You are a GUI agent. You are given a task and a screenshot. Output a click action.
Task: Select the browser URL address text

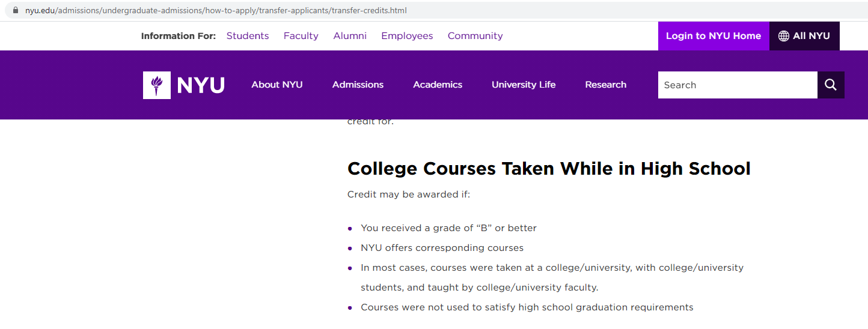pyautogui.click(x=216, y=11)
